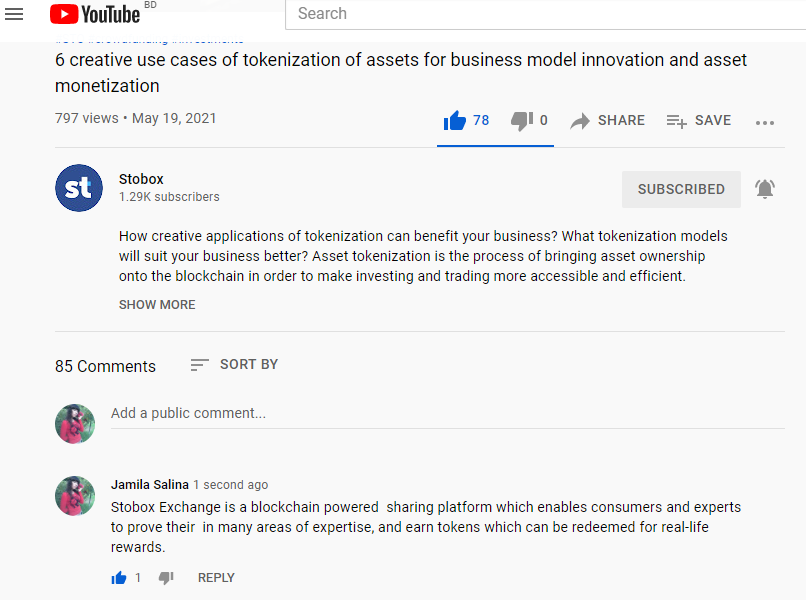Open your own avatar beside comment box

click(x=75, y=424)
